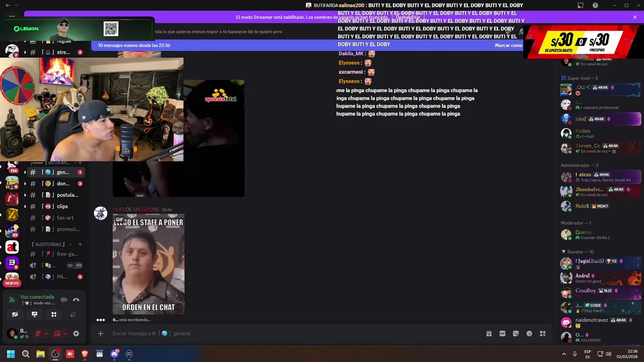Viewport: 644px width, 362px height.
Task: Open Windows taskbar search
Action: (x=26, y=354)
